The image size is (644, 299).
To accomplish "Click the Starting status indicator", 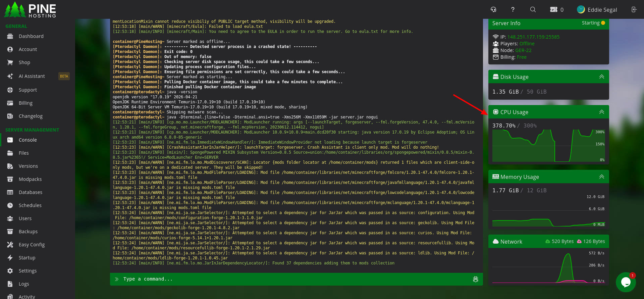I will [593, 23].
